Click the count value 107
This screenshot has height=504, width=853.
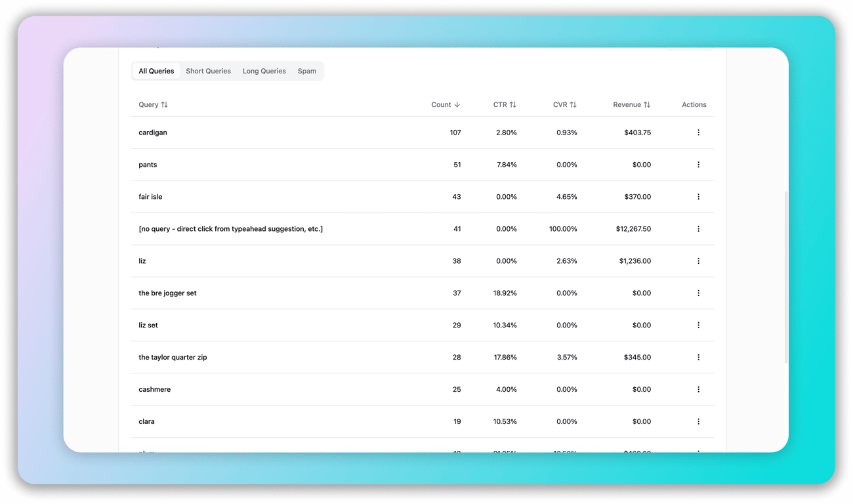(455, 133)
